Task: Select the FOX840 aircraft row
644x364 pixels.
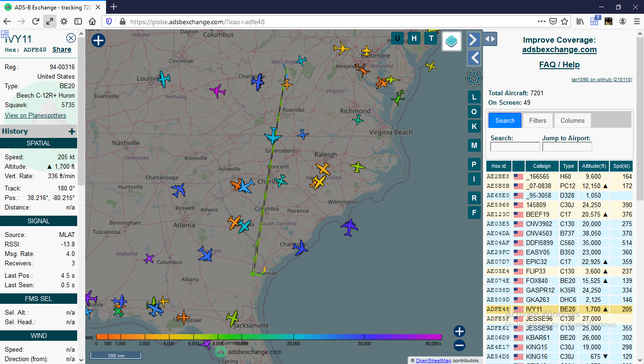Action: click(560, 281)
